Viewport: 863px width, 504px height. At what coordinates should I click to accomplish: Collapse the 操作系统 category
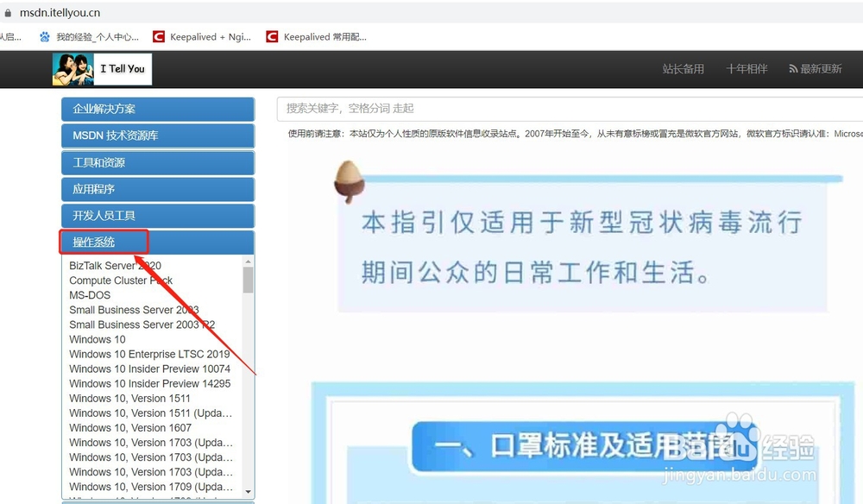click(x=158, y=243)
